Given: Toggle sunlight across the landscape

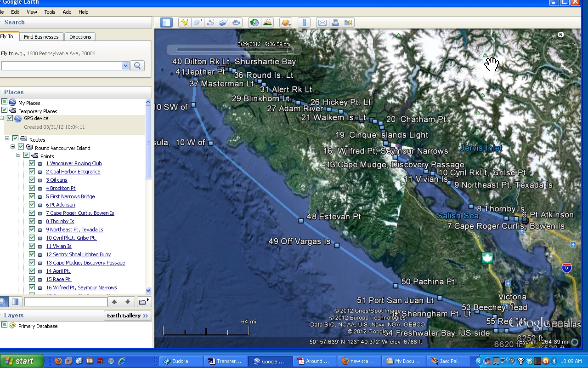Looking at the screenshot, I should tap(267, 23).
